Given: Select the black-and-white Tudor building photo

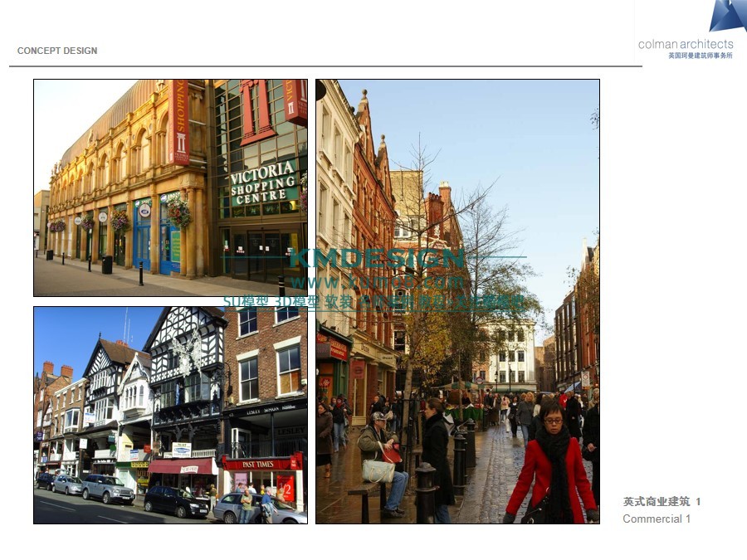Looking at the screenshot, I should click(170, 415).
